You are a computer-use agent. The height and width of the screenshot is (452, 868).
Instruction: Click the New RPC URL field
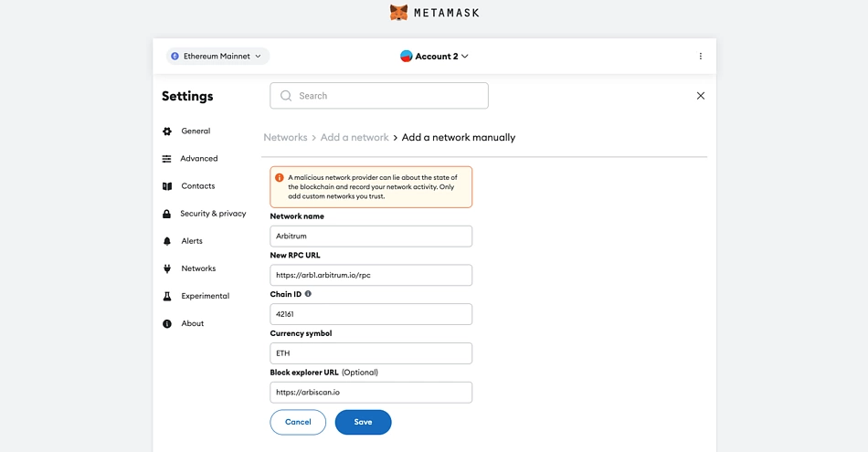click(371, 275)
